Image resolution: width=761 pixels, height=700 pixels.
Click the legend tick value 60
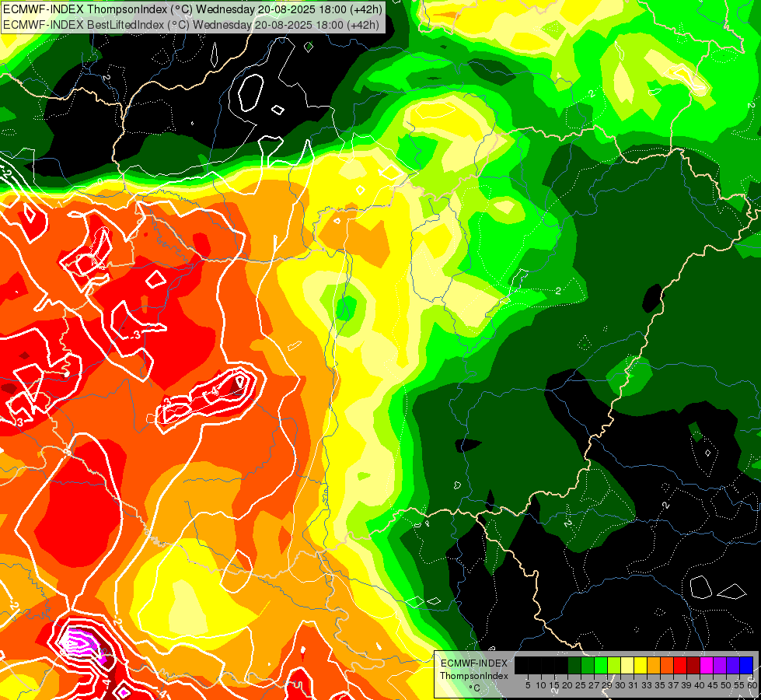[752, 685]
